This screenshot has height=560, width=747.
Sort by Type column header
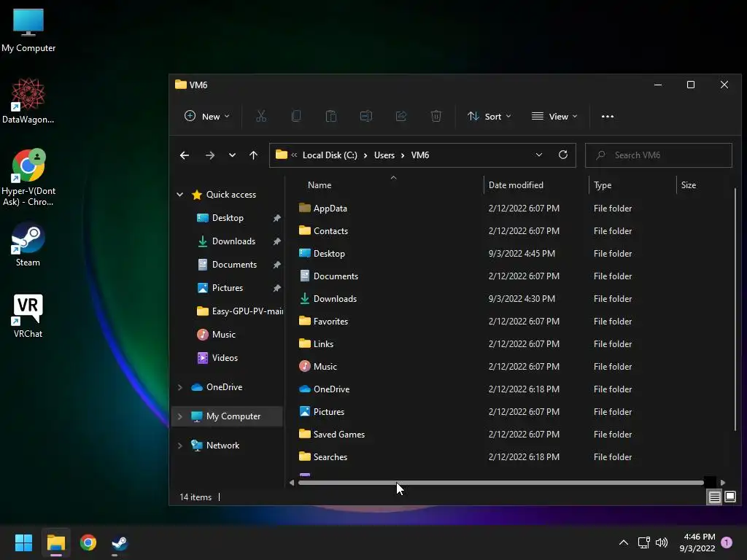click(x=602, y=184)
